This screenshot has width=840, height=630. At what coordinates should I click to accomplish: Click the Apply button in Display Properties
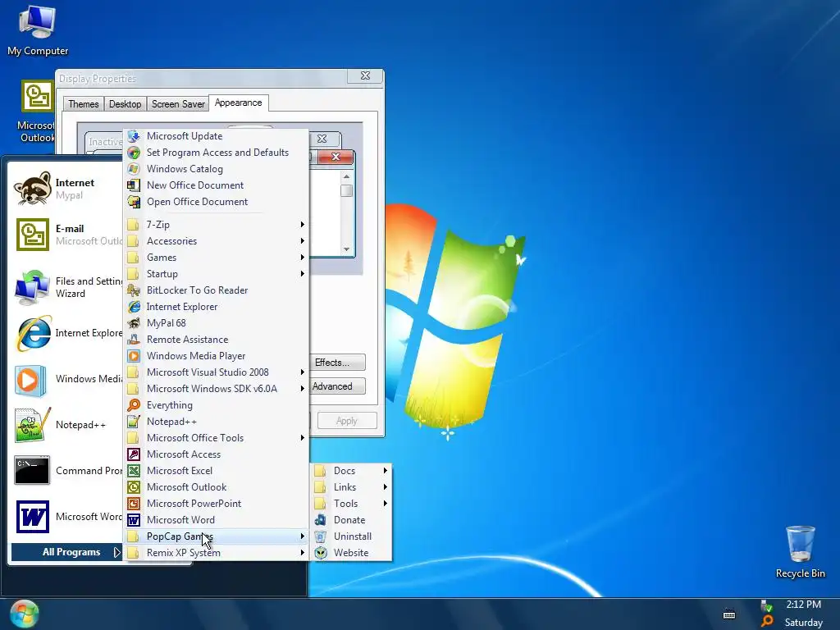[347, 421]
